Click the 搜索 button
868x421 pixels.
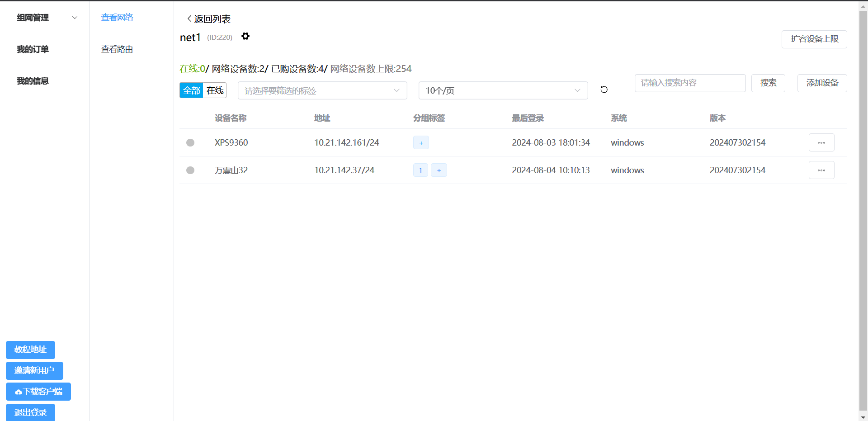tap(768, 83)
